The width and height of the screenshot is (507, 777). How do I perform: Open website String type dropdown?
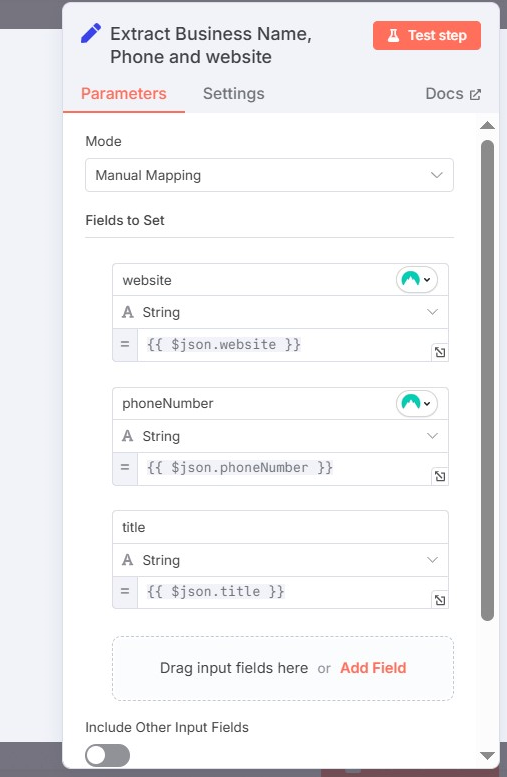click(281, 312)
